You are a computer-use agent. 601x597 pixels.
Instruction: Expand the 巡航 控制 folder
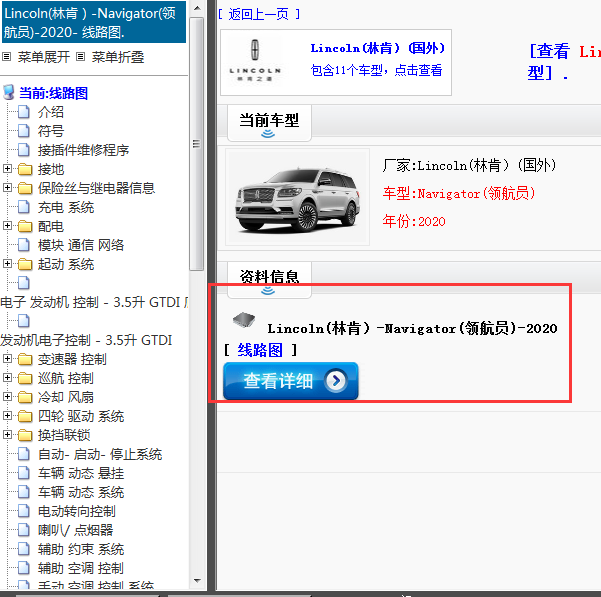(x=7, y=377)
